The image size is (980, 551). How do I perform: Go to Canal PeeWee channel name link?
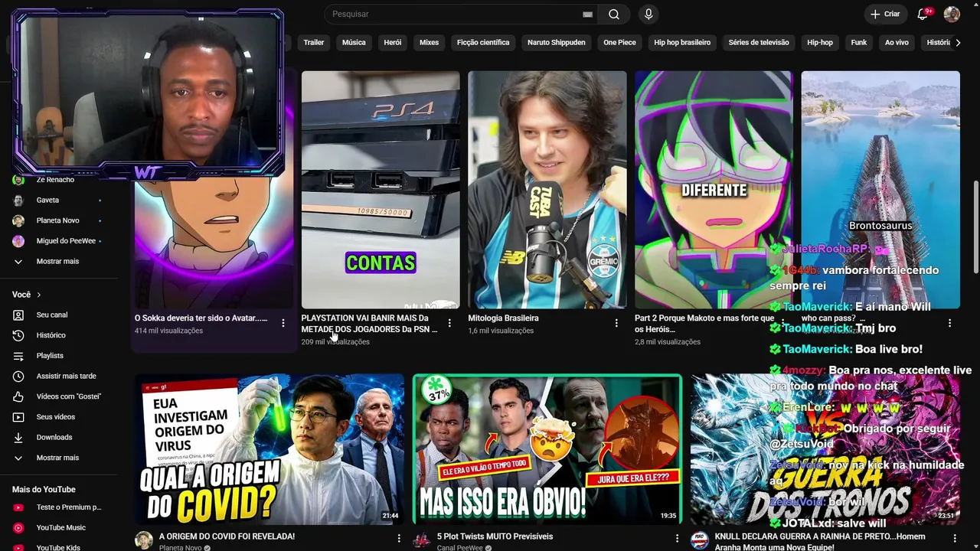(x=460, y=548)
